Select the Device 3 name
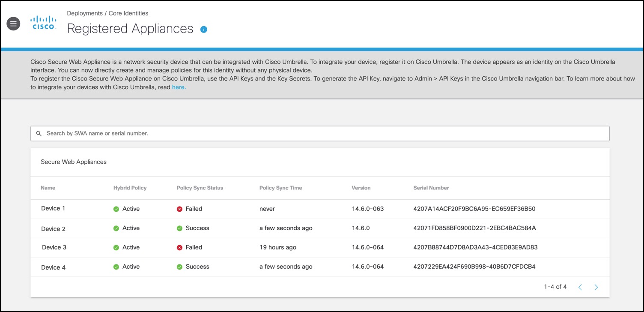Image resolution: width=644 pixels, height=312 pixels. (54, 247)
